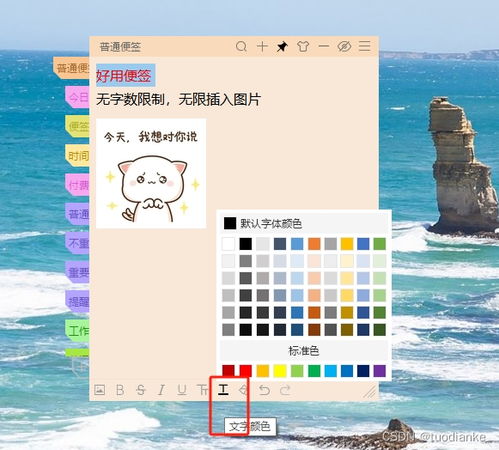The image size is (499, 450).
Task: Toggle strikethrough with the S icon
Action: [x=141, y=390]
